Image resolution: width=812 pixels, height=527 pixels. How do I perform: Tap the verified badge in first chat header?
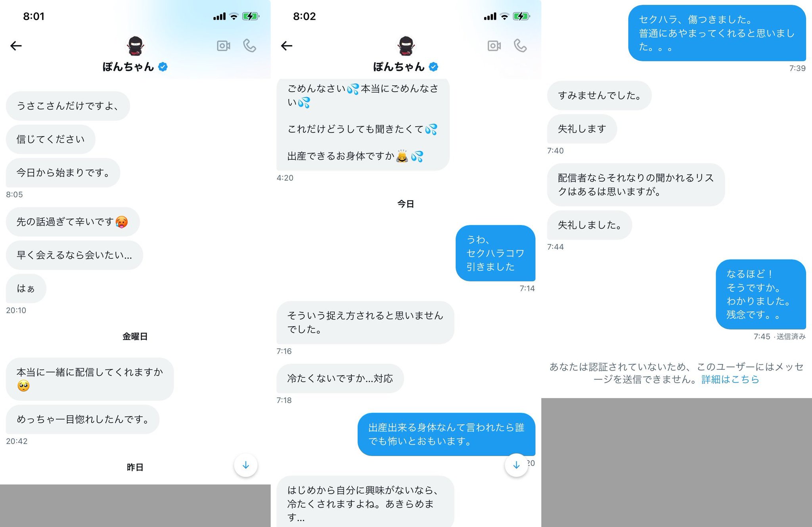pyautogui.click(x=163, y=67)
